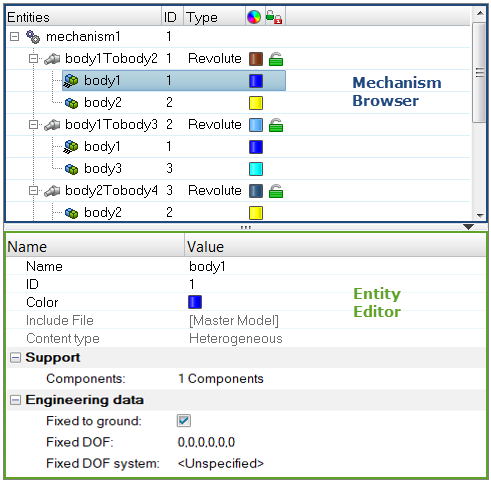This screenshot has height=482, width=491.
Task: Click the body2Tobody4 joint icon
Action: [x=52, y=191]
